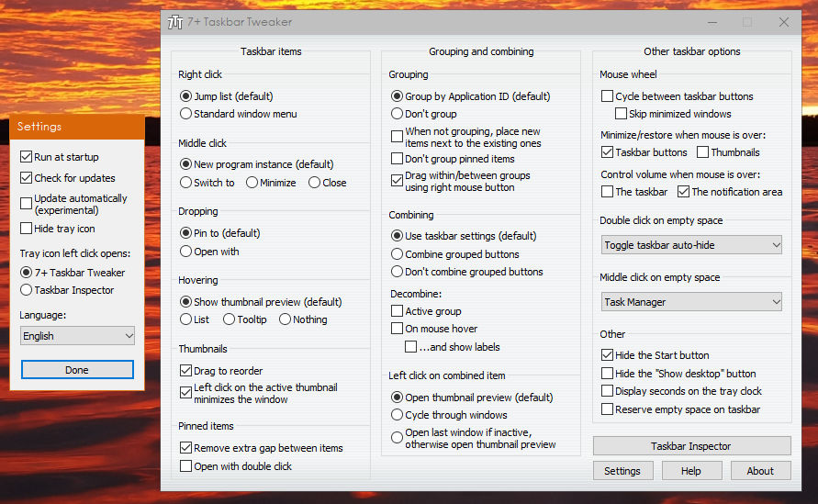
Task: Select Pin to (default) for dropping
Action: (x=219, y=233)
